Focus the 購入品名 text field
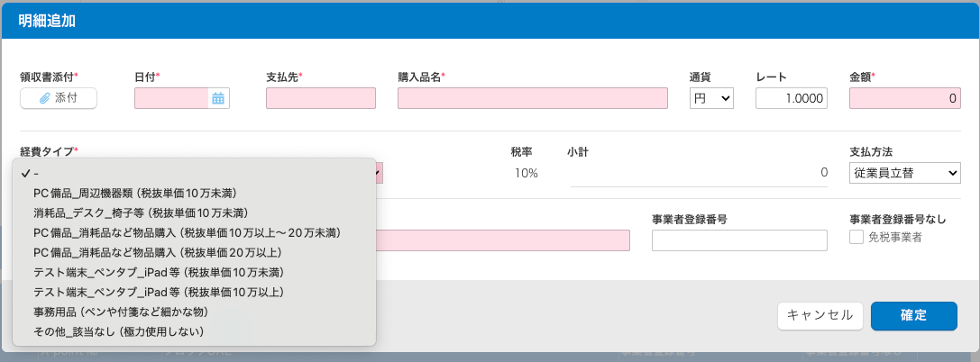This screenshot has height=362, width=980. (532, 98)
